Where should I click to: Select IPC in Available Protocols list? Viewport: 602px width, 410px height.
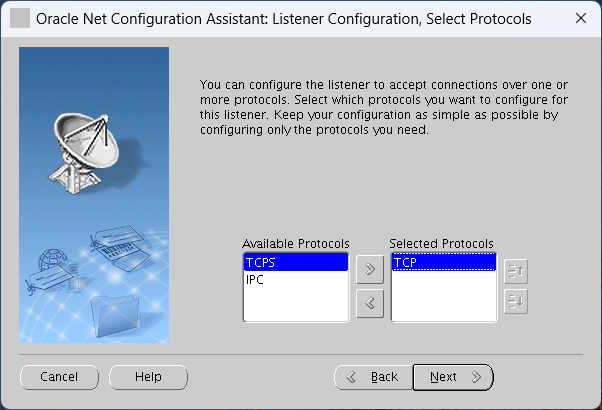coord(296,279)
